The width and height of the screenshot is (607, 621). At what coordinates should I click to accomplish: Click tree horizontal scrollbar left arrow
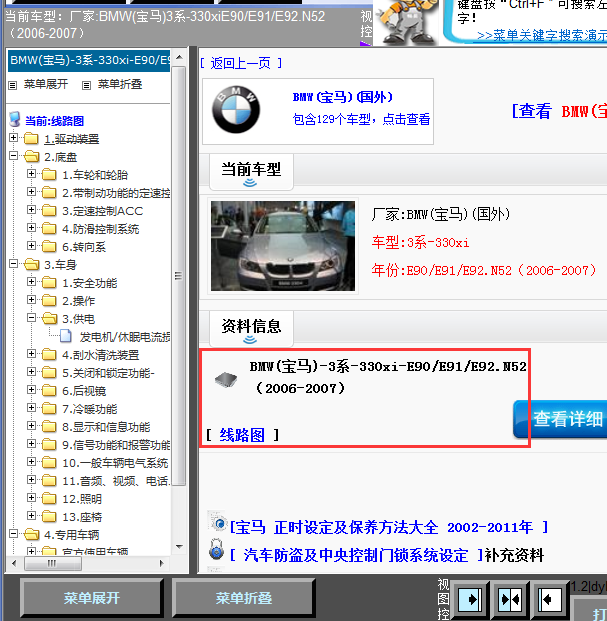point(14,563)
